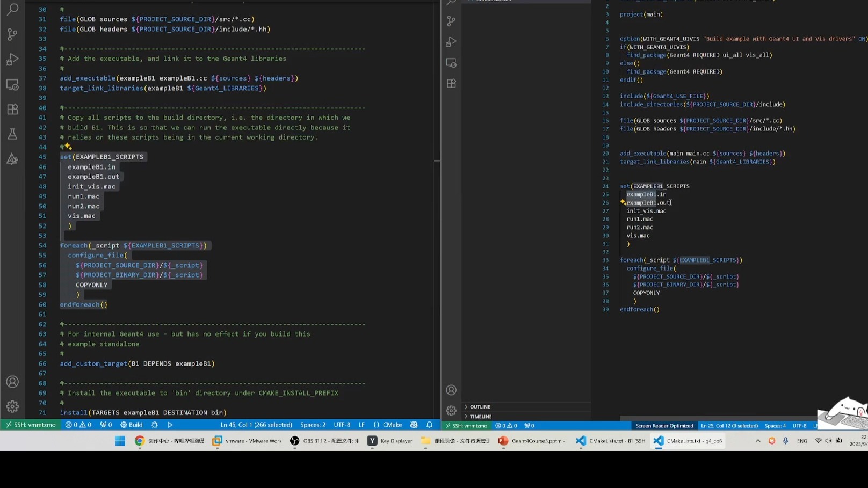Open notifications bell in left status bar
Viewport: 868px width, 488px height.
coord(429,425)
